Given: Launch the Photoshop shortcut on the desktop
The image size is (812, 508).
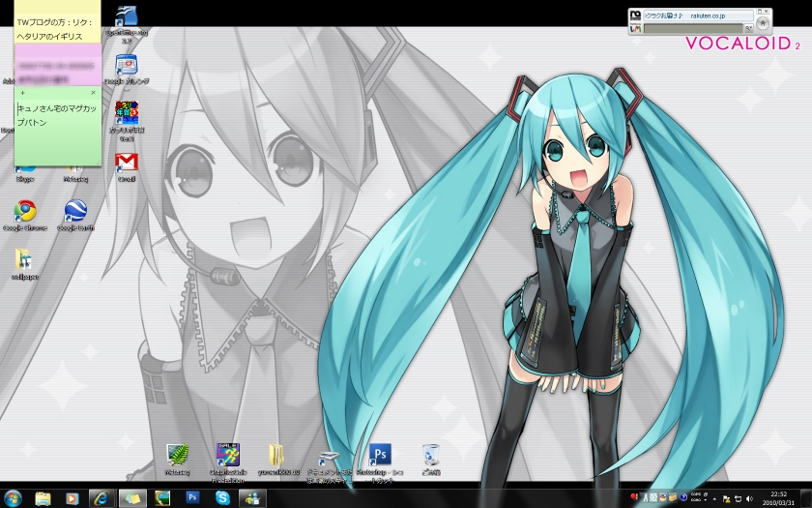Looking at the screenshot, I should (380, 463).
